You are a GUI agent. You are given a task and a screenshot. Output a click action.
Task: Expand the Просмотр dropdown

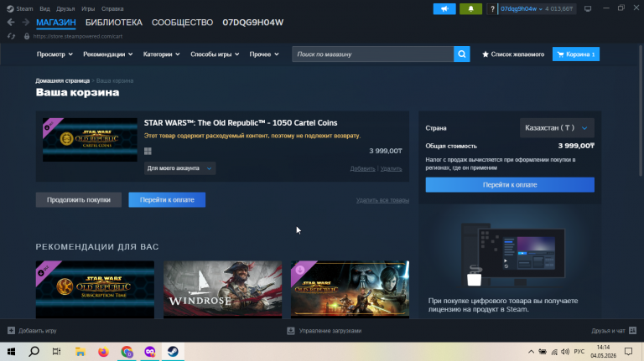(55, 54)
